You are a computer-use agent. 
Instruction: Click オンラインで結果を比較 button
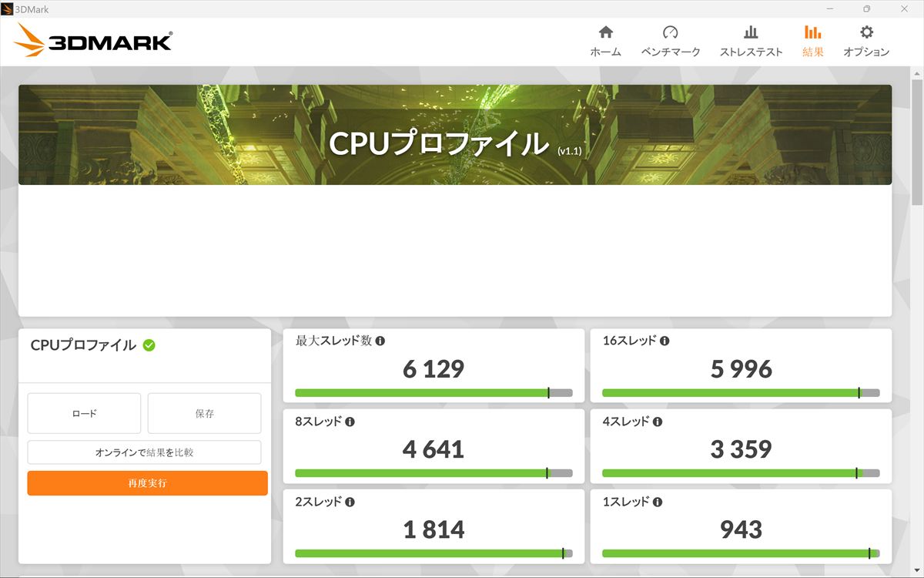pyautogui.click(x=145, y=452)
